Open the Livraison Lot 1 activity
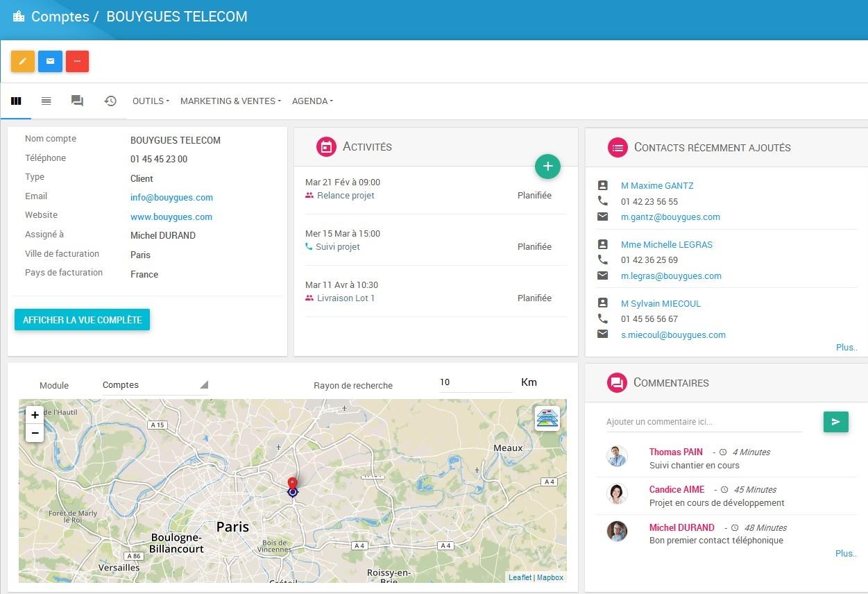 coord(346,298)
